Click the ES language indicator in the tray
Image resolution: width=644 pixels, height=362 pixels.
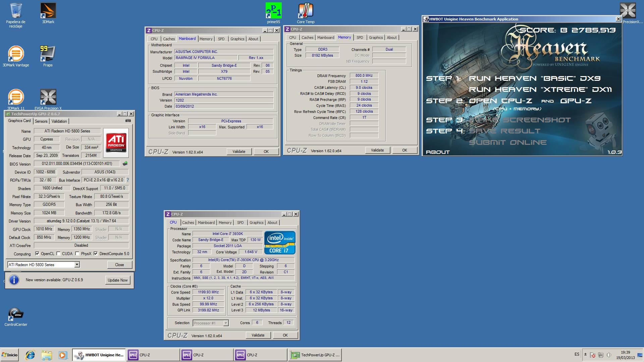point(577,354)
